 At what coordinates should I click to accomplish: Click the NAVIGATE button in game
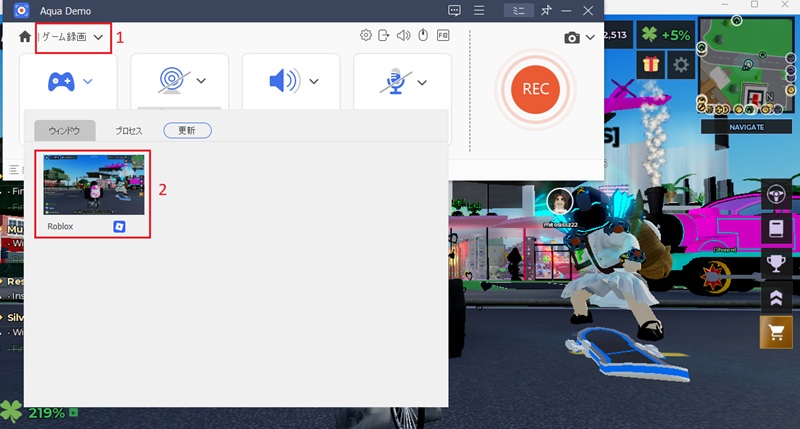coord(746,127)
